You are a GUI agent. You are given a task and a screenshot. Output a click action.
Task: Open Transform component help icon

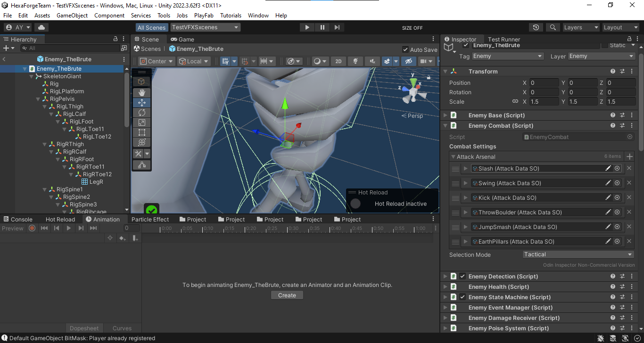[613, 72]
